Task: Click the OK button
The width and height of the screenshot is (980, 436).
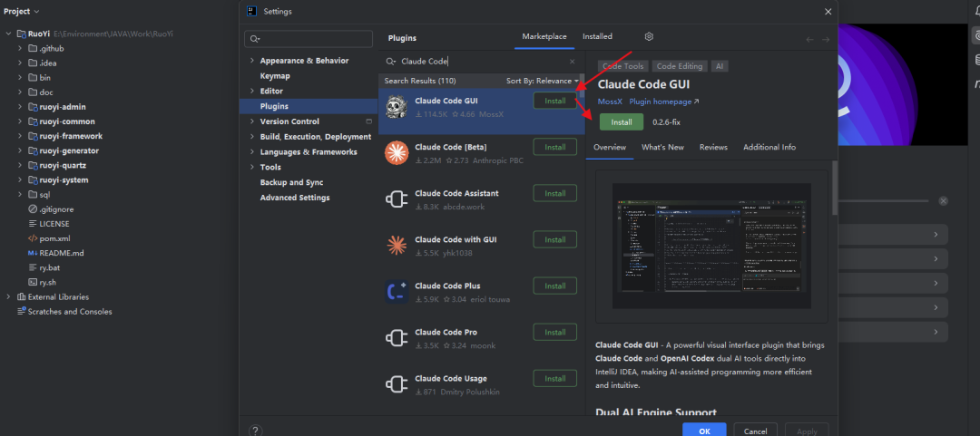Action: pyautogui.click(x=704, y=431)
